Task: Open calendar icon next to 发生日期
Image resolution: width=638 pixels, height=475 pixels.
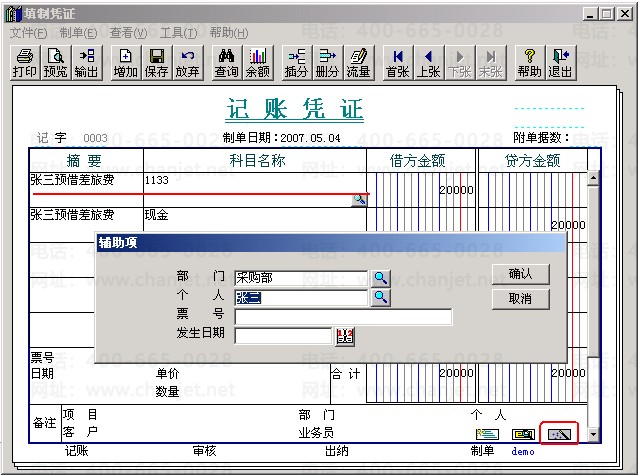Action: pyautogui.click(x=345, y=337)
